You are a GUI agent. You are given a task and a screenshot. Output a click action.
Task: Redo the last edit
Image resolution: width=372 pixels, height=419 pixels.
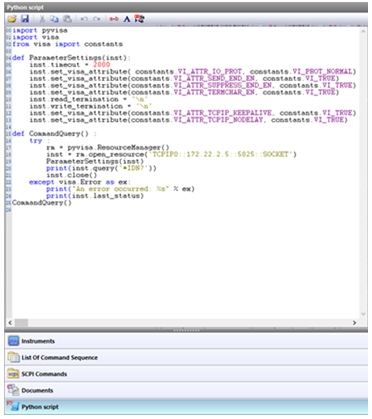(97, 19)
